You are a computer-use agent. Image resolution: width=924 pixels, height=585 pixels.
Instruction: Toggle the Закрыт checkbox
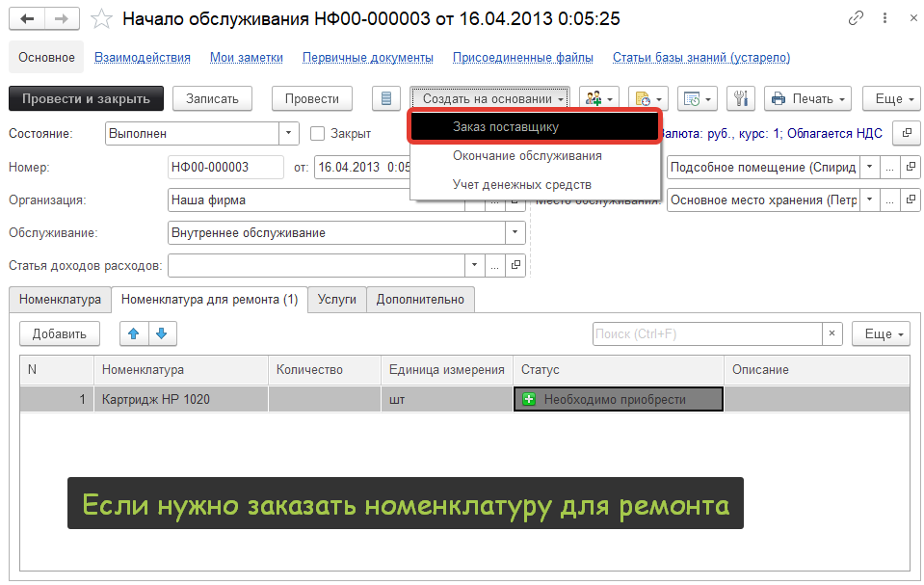point(318,134)
